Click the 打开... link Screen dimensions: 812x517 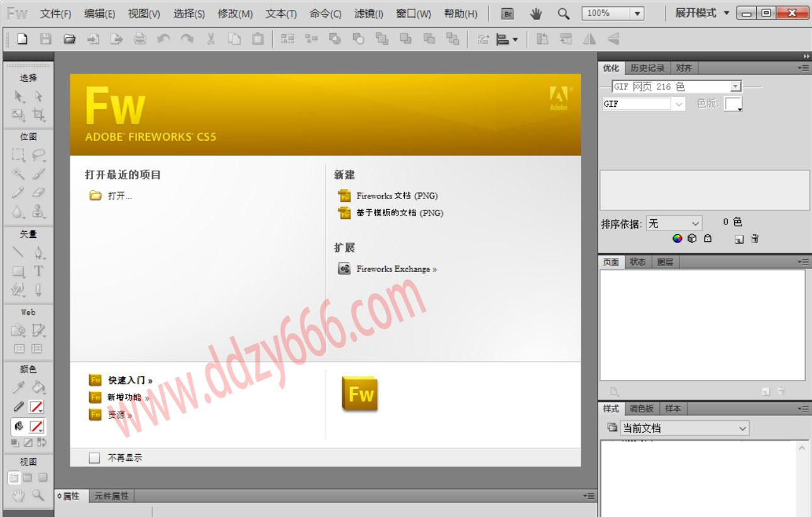coord(119,195)
